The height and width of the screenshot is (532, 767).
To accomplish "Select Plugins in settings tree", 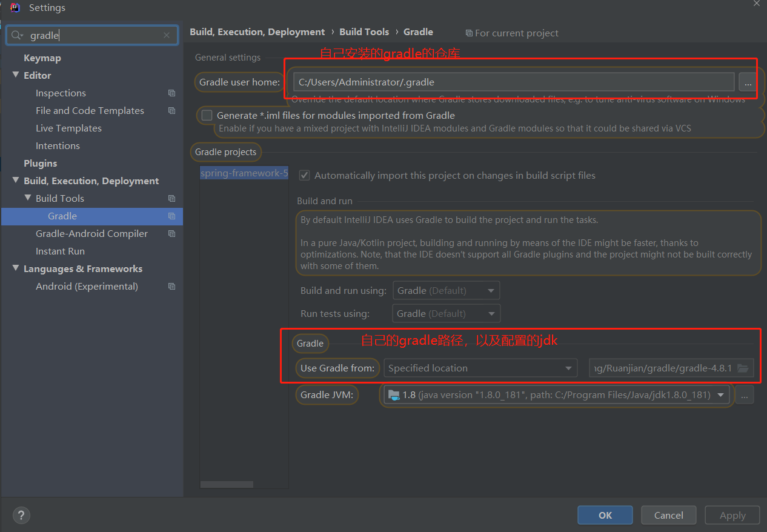I will tap(41, 164).
